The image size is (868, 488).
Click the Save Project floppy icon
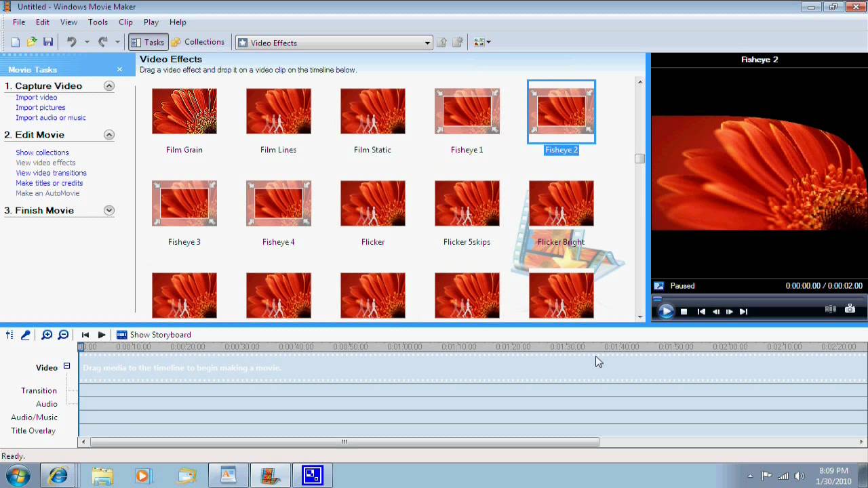point(48,42)
